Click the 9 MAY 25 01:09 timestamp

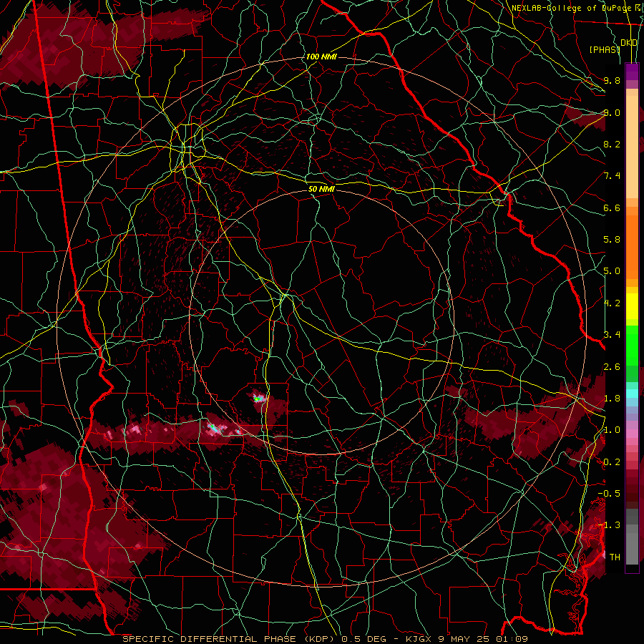coord(481,639)
